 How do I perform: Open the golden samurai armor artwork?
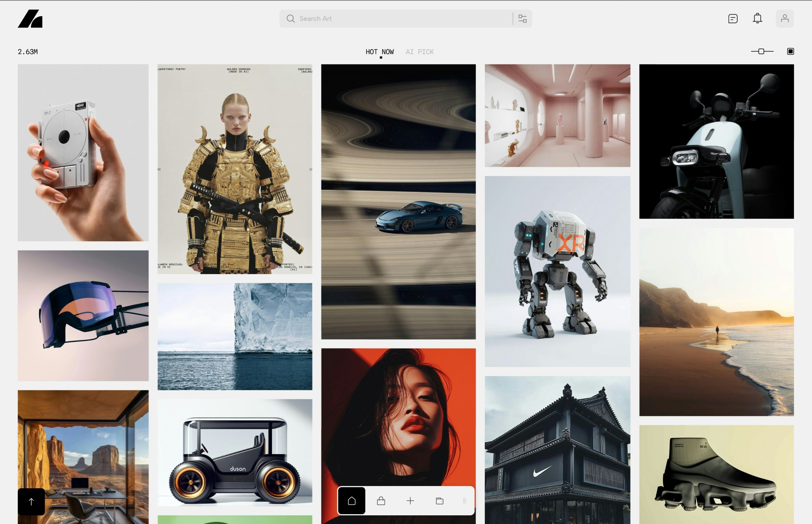235,169
